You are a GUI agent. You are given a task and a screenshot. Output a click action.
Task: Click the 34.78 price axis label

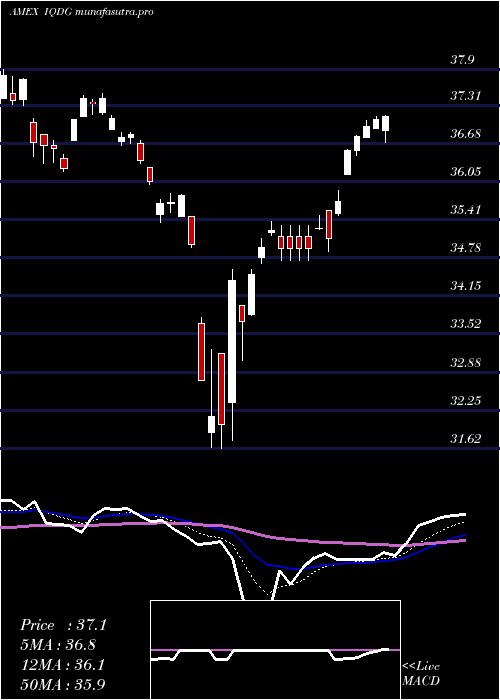click(x=465, y=247)
